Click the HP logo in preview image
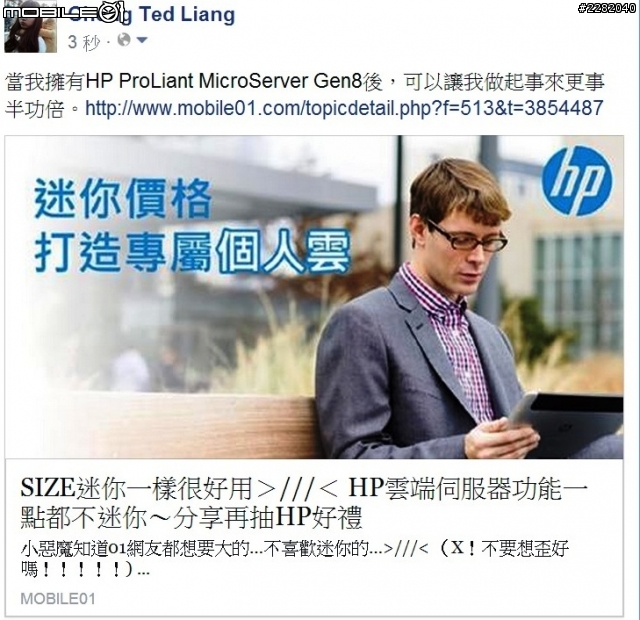 pyautogui.click(x=577, y=181)
